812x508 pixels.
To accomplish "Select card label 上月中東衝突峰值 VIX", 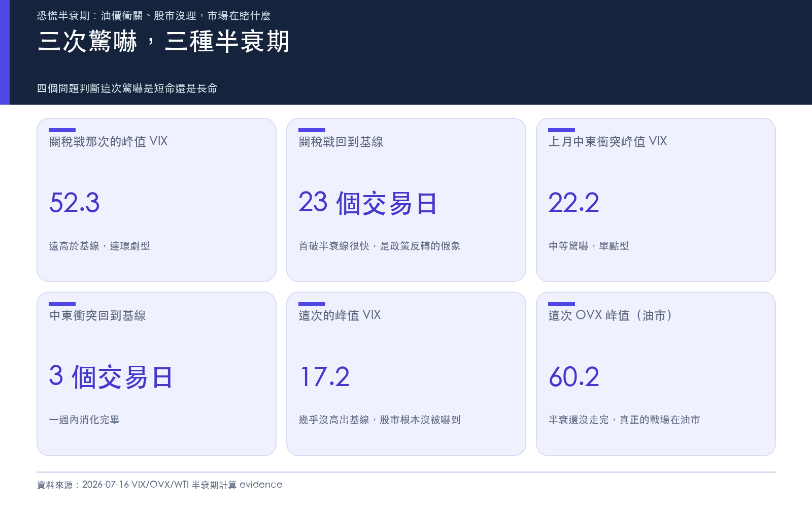I will 608,141.
